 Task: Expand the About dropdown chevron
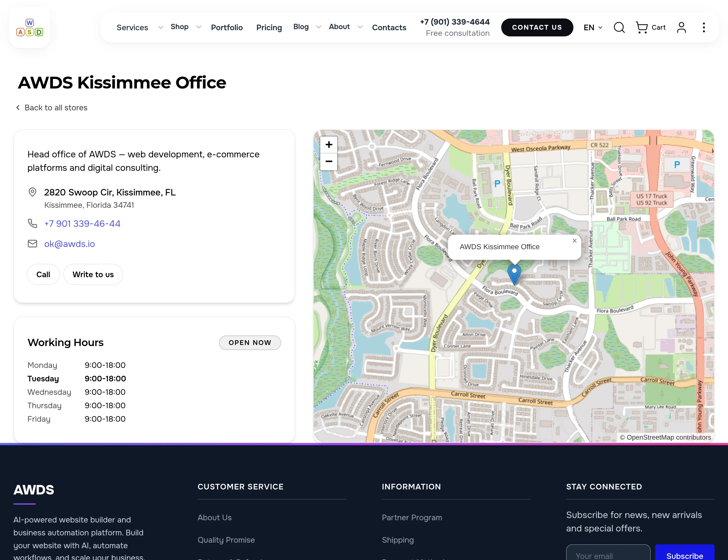[360, 27]
